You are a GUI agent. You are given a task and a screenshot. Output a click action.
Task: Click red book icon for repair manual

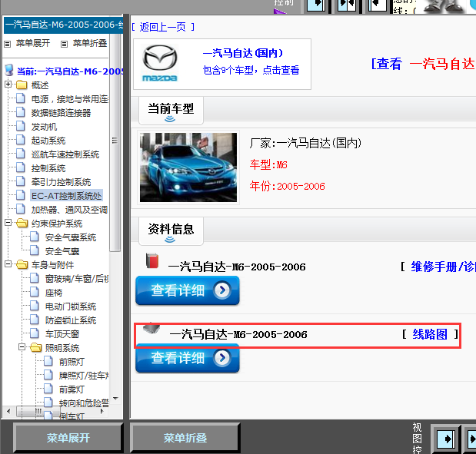(x=152, y=261)
